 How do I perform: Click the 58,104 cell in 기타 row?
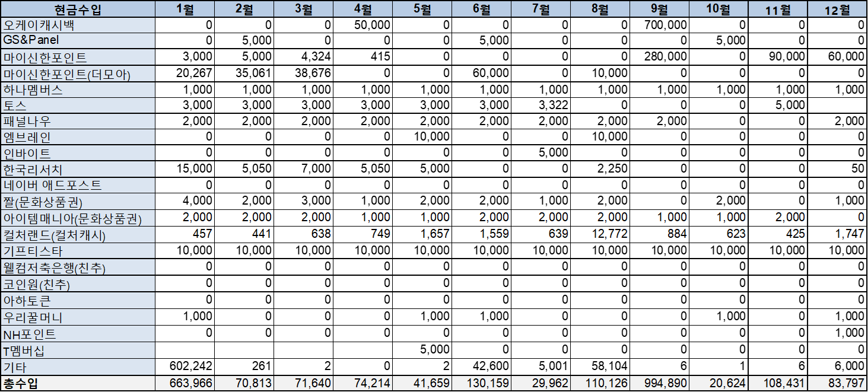point(600,366)
